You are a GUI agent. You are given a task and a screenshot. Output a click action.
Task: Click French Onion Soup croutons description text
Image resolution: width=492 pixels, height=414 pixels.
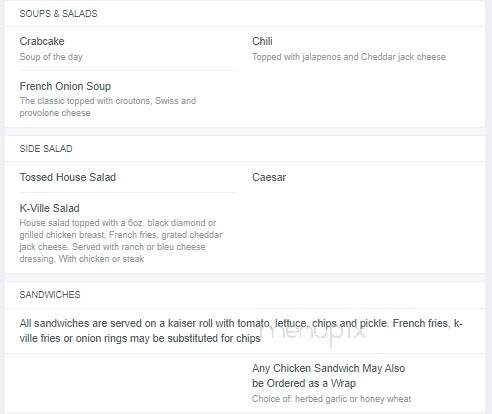click(x=108, y=107)
